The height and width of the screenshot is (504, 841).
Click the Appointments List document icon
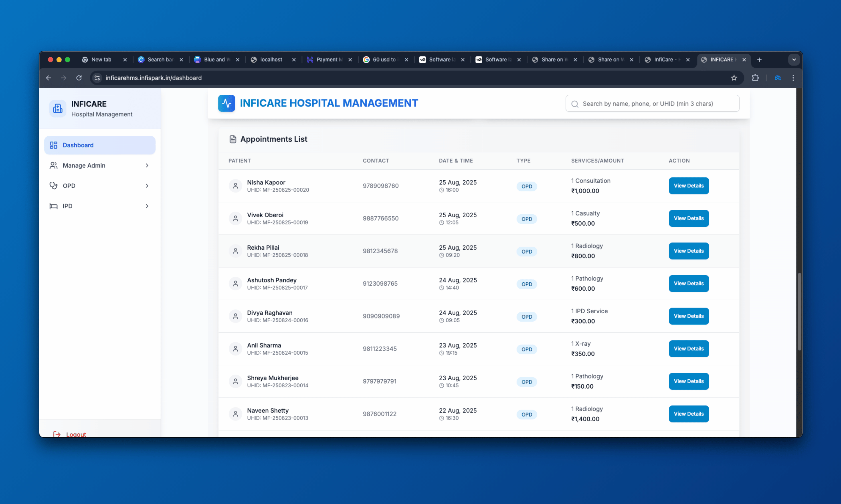pyautogui.click(x=233, y=139)
